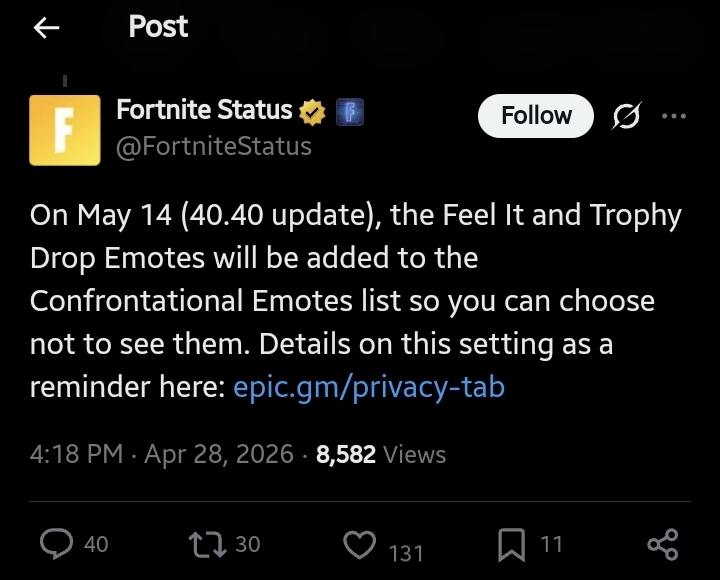This screenshot has width=720, height=580.
Task: Open the epic.gm/privacy-tab link
Action: pyautogui.click(x=369, y=387)
